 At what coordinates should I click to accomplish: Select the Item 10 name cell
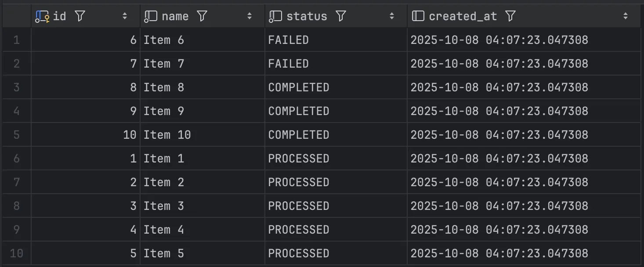[x=167, y=135]
